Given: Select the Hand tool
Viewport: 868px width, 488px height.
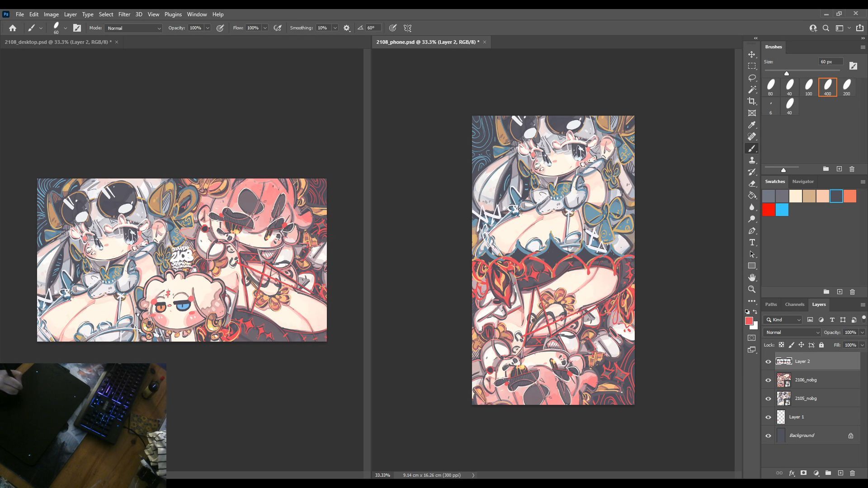Looking at the screenshot, I should point(752,277).
